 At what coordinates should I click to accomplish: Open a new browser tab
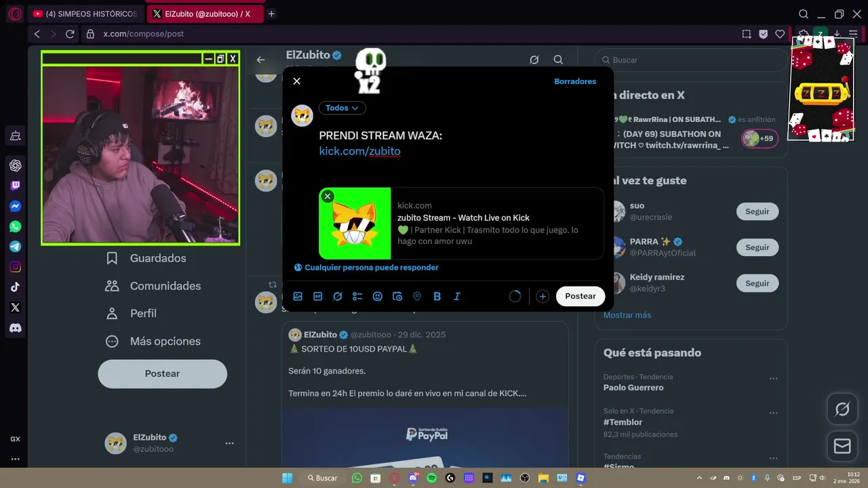pyautogui.click(x=271, y=14)
